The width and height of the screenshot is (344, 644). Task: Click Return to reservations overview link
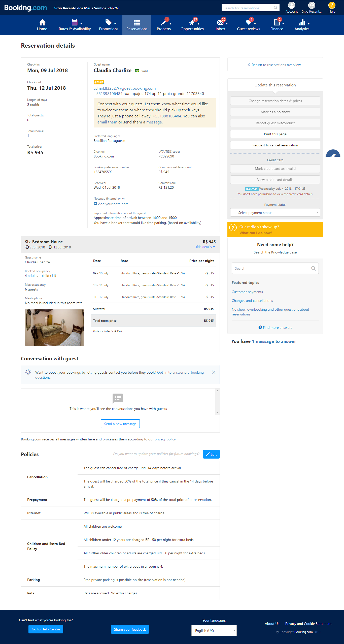276,65
